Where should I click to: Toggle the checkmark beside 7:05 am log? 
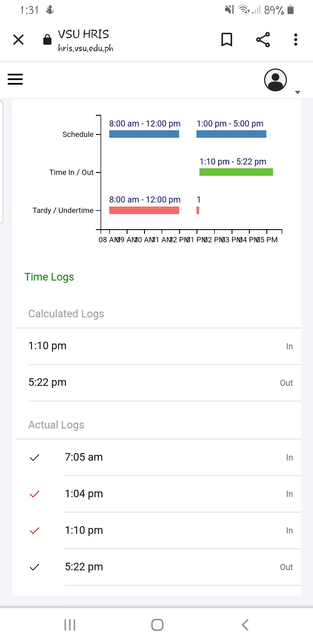coord(34,457)
